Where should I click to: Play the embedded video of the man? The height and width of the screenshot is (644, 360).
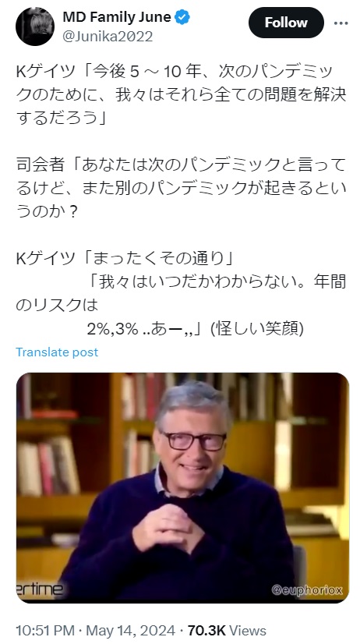click(182, 487)
